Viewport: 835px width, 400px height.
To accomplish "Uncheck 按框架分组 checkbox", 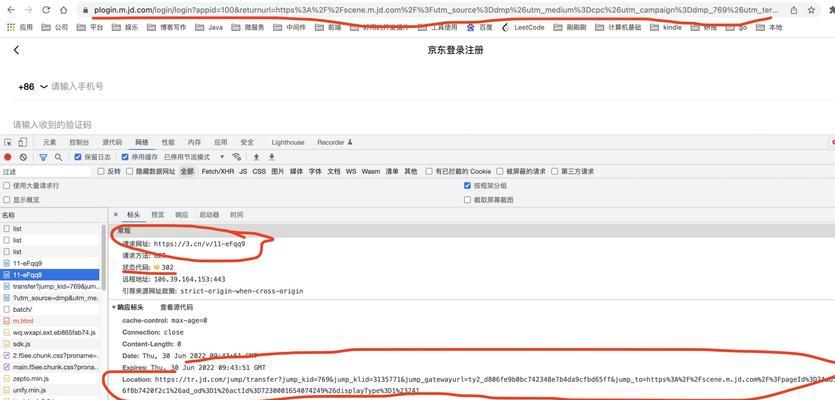I will [x=468, y=186].
